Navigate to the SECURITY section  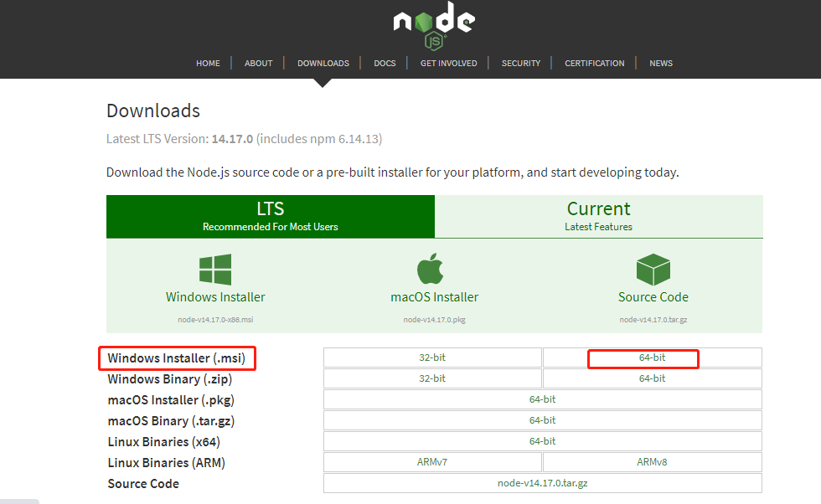[520, 63]
